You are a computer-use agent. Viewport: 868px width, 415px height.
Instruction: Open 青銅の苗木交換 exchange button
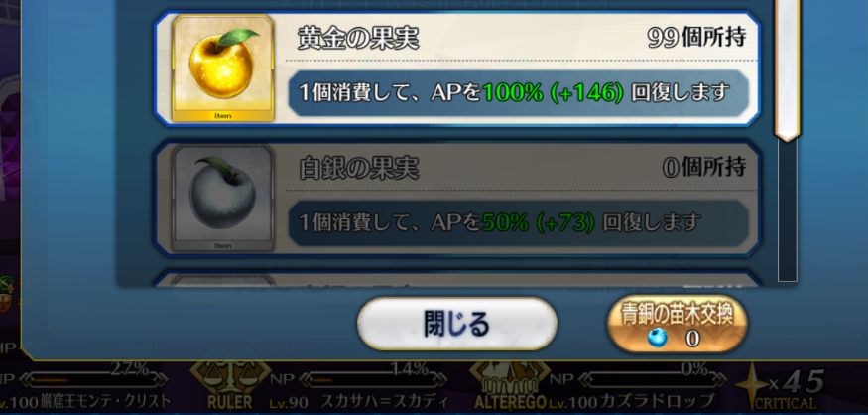[x=677, y=325]
